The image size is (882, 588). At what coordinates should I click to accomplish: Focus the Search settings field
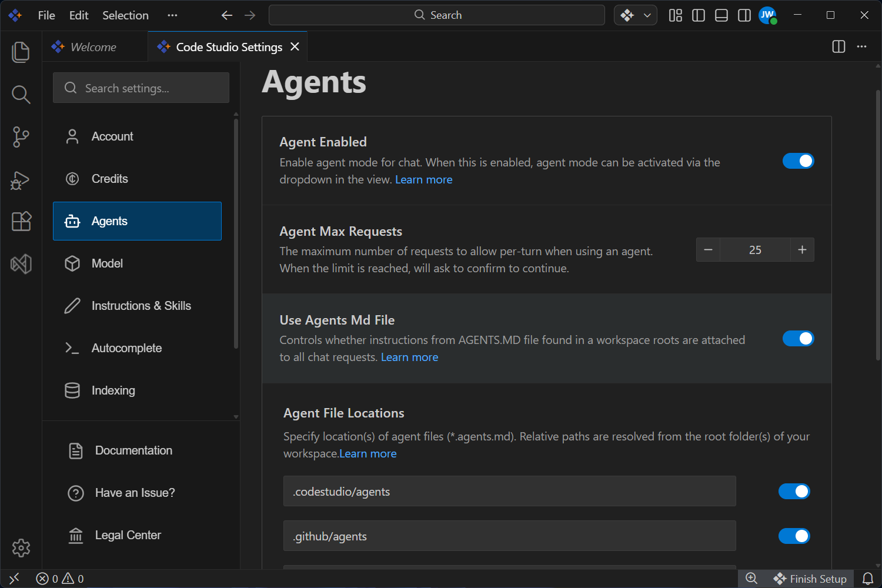[141, 88]
